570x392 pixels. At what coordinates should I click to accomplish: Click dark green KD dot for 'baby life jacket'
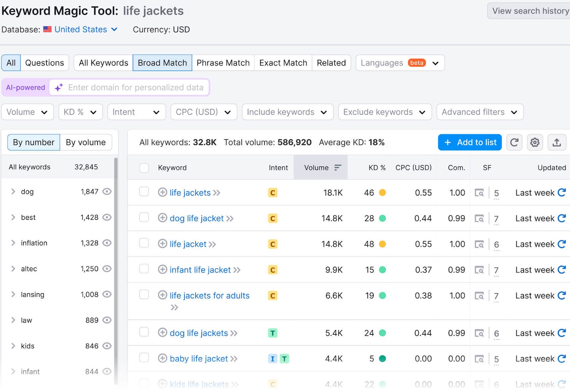382,359
